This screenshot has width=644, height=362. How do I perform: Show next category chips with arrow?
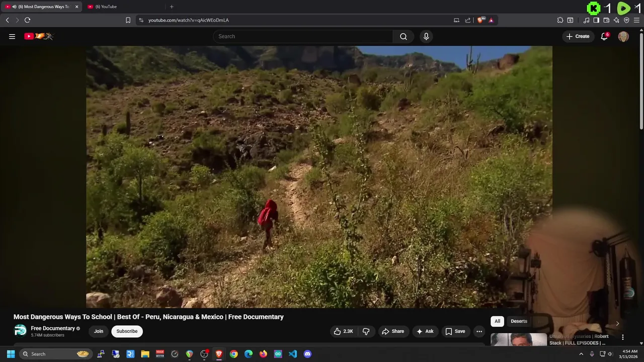click(617, 323)
